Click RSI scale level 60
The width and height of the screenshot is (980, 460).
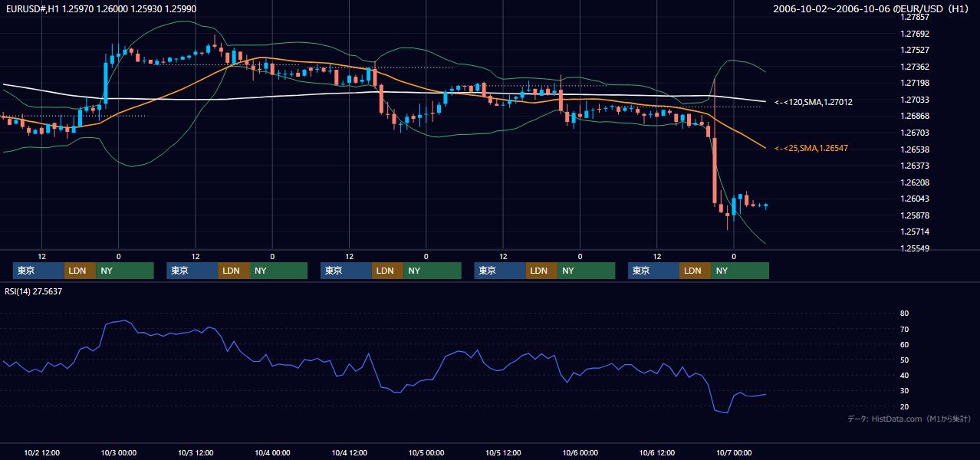(905, 344)
